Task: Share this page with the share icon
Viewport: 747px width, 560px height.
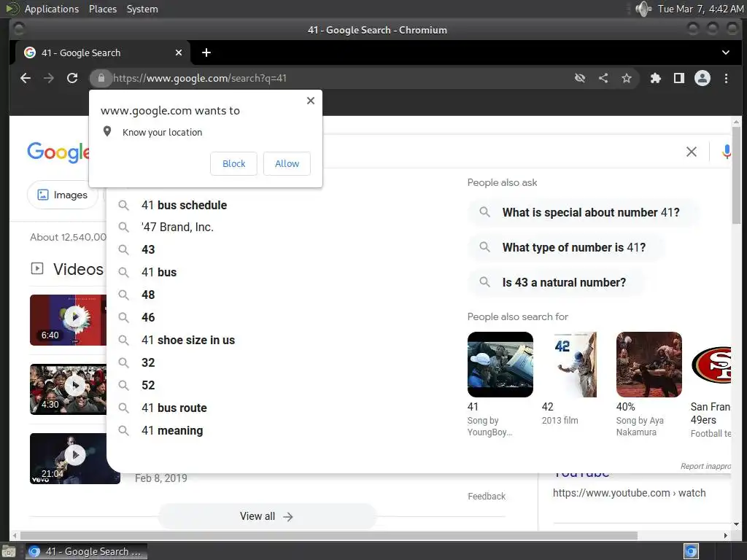Action: tap(603, 78)
